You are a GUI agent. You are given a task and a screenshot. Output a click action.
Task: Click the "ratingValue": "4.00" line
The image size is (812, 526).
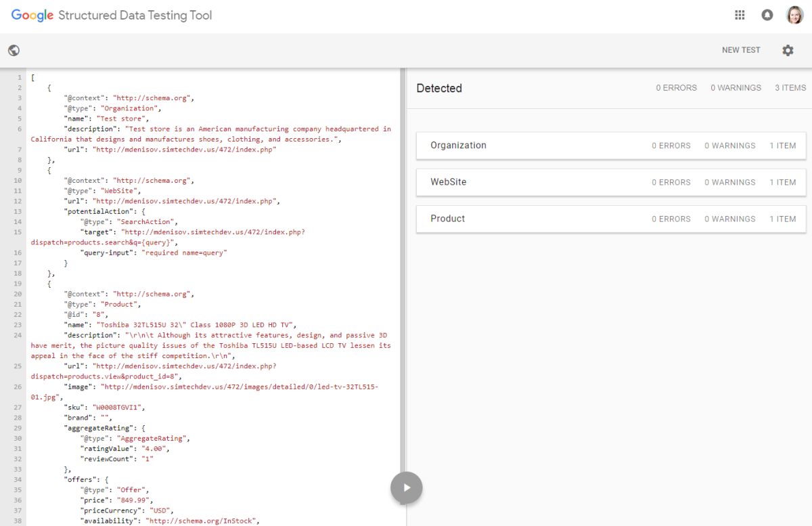click(x=125, y=449)
